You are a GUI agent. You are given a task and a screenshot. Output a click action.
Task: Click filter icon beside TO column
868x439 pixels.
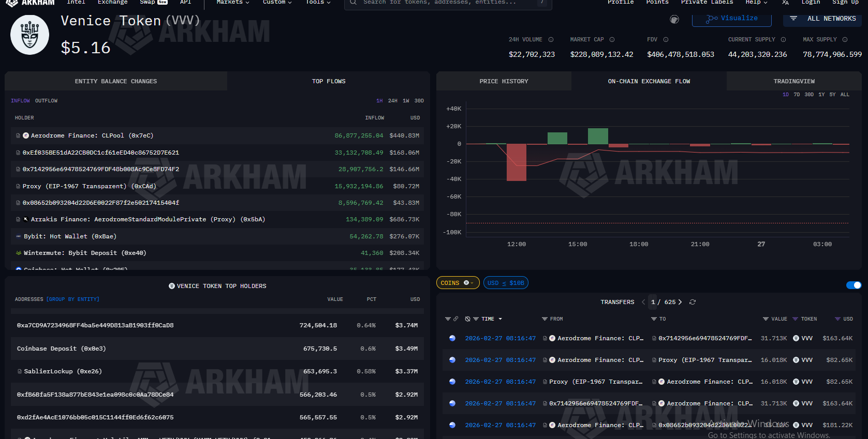[654, 319]
